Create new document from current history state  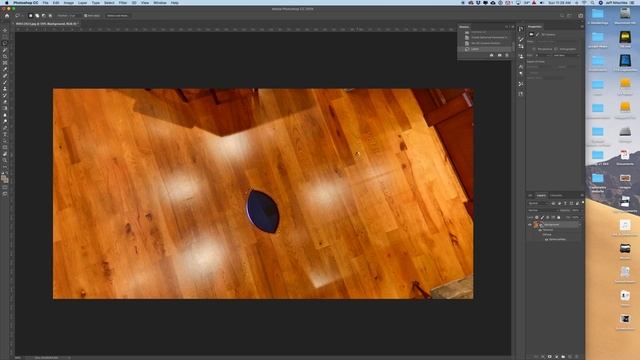(x=491, y=55)
